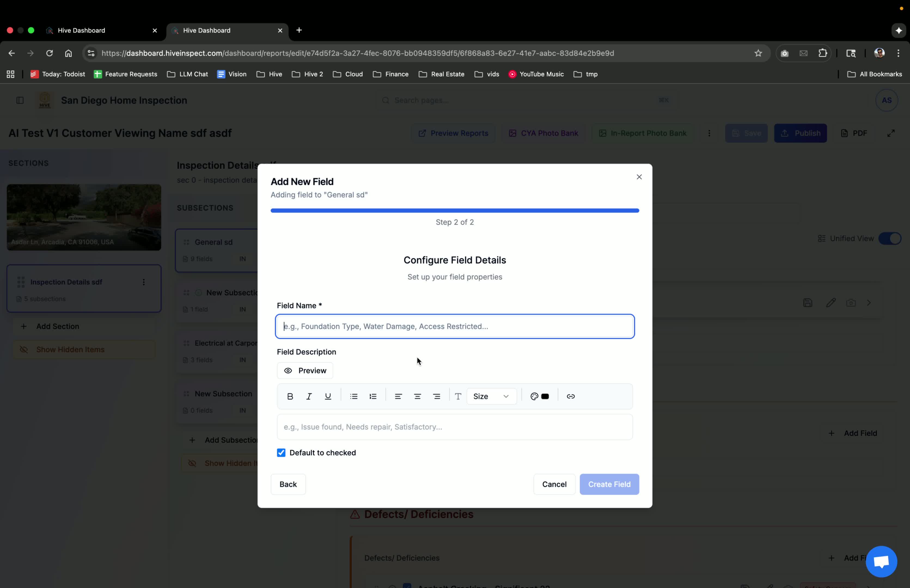Open the Cloud bookmarks folder
910x588 pixels.
347,74
